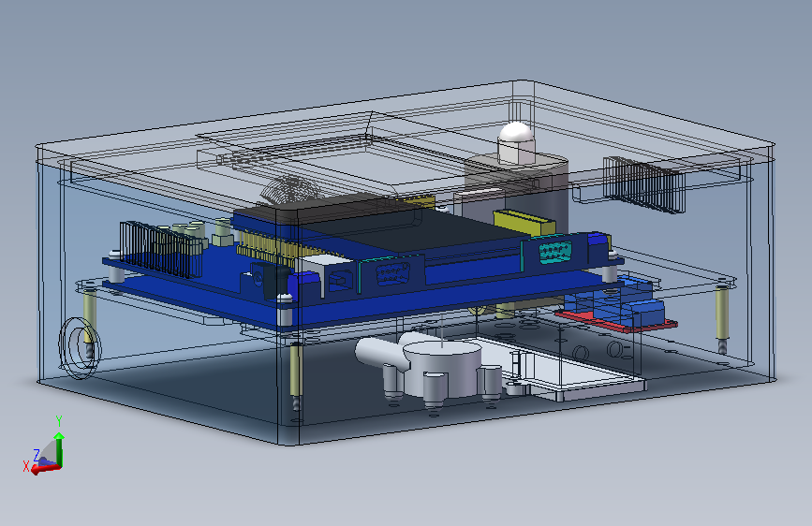Select the black finned heatsink on left board

tap(160, 249)
